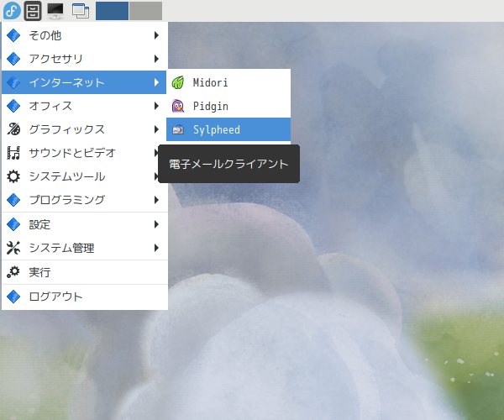Launch Pidgin messenger from submenu

point(228,106)
